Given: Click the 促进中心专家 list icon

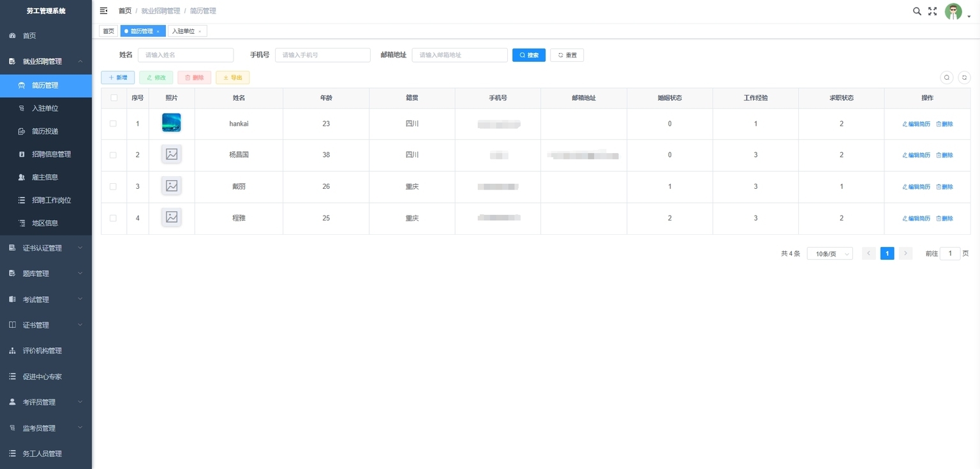Looking at the screenshot, I should click(x=12, y=376).
